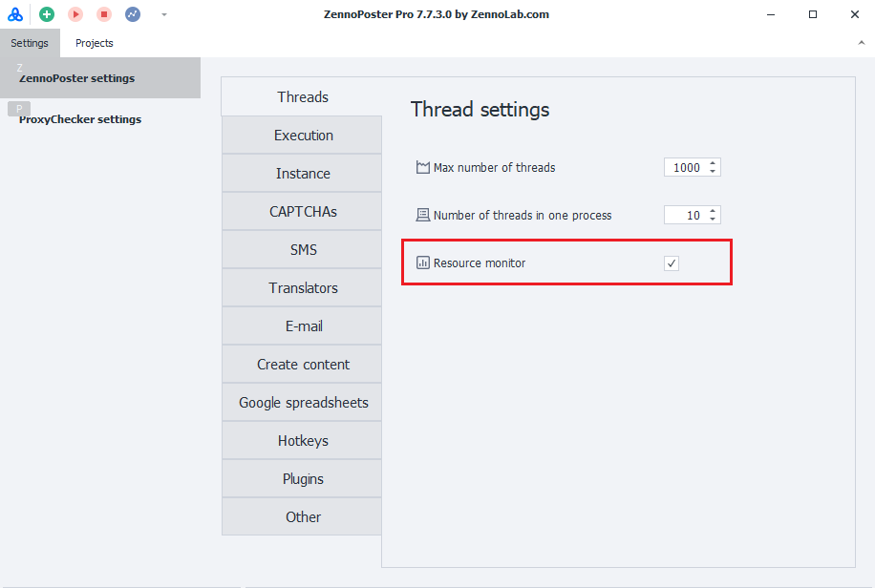
Task: Open the Translators settings tab
Action: [x=303, y=288]
